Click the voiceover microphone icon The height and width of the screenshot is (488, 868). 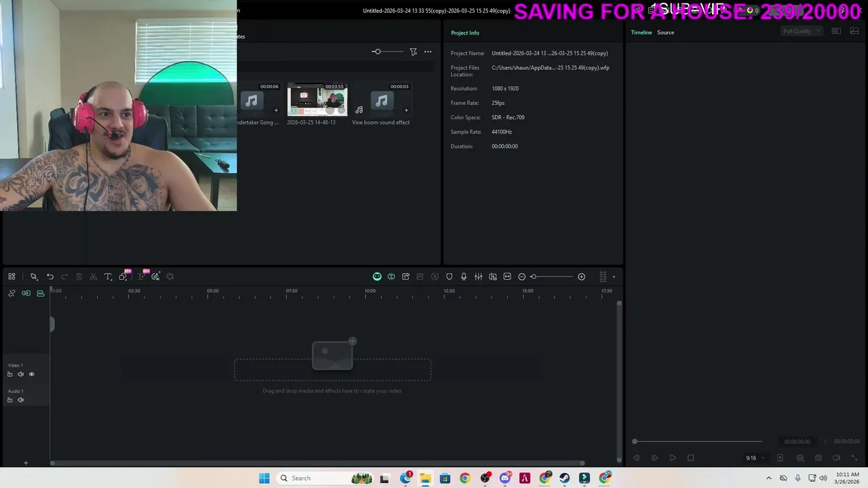464,277
